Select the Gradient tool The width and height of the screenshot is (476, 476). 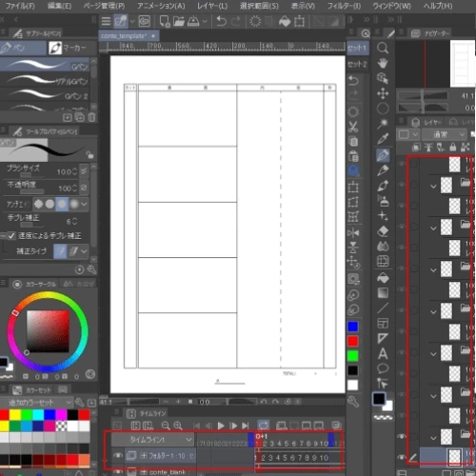click(x=383, y=292)
